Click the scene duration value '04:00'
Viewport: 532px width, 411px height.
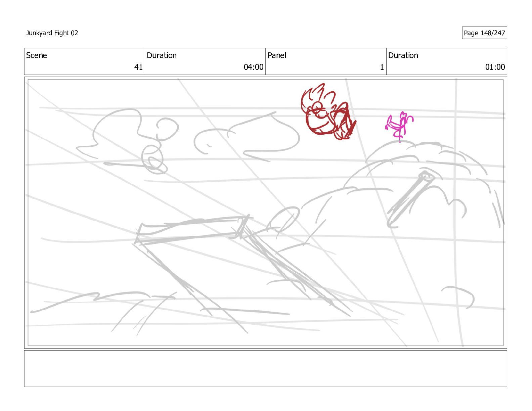click(x=254, y=67)
